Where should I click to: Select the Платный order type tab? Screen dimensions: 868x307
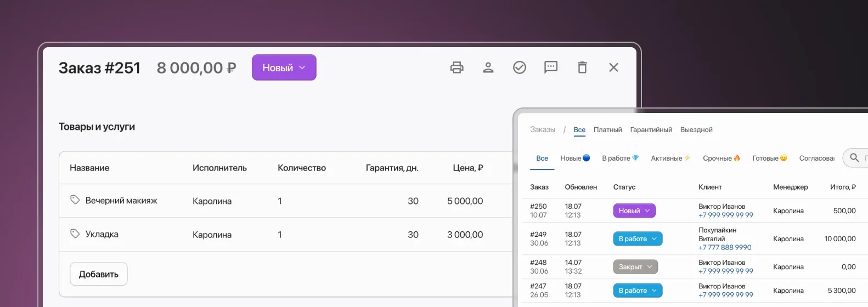(608, 130)
